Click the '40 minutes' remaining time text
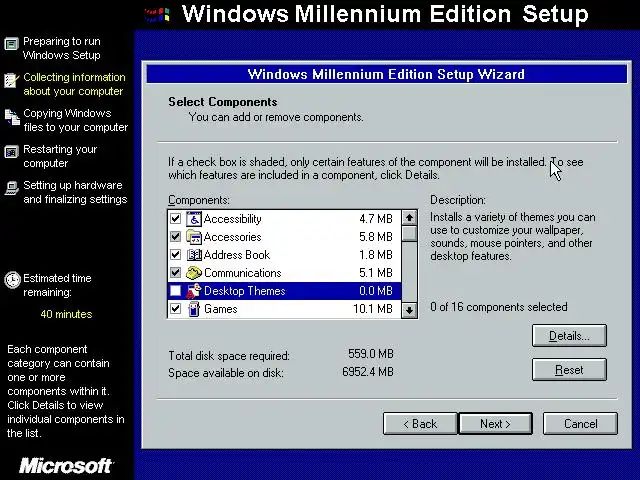This screenshot has height=480, width=640. (66, 314)
